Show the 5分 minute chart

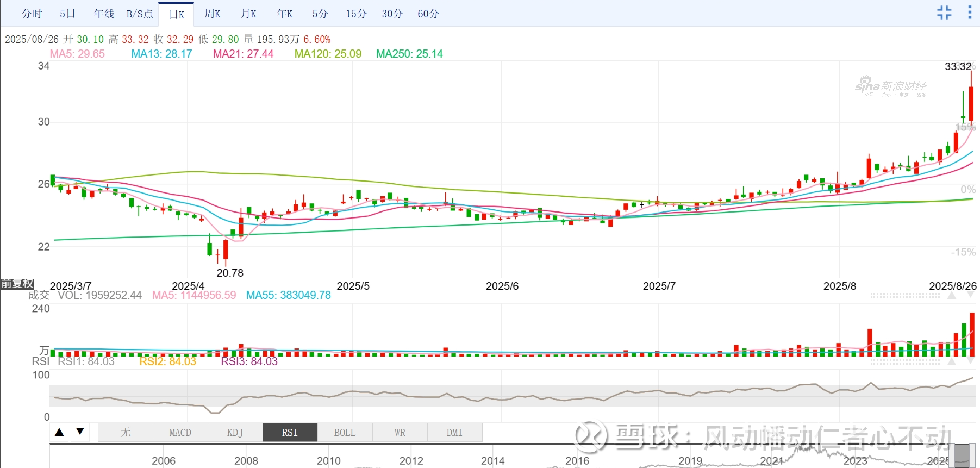point(320,14)
